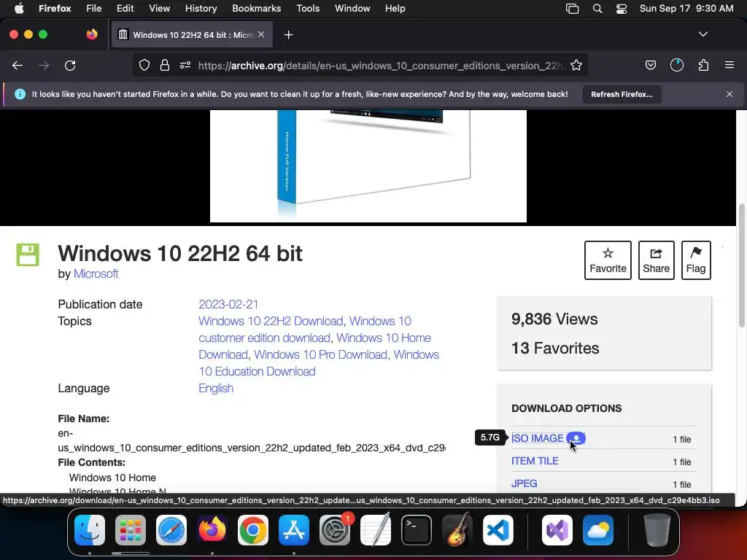Viewport: 747px width, 560px height.
Task: Open System Settings from the dock
Action: coord(335,530)
